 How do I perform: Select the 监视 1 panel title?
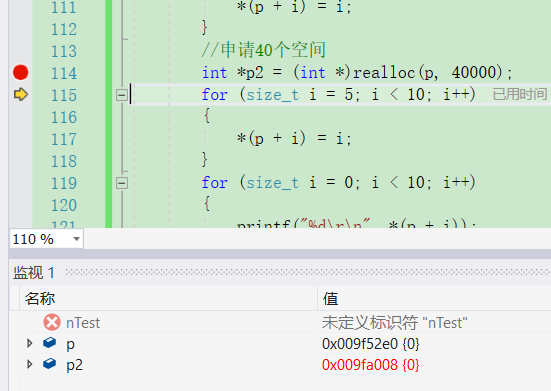(x=34, y=273)
